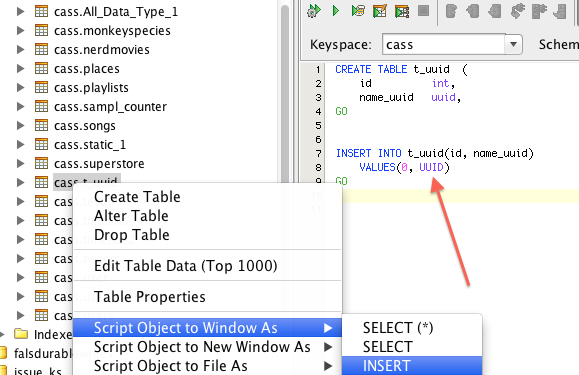
Task: Click the Execute icon with the gear
Action: [314, 11]
